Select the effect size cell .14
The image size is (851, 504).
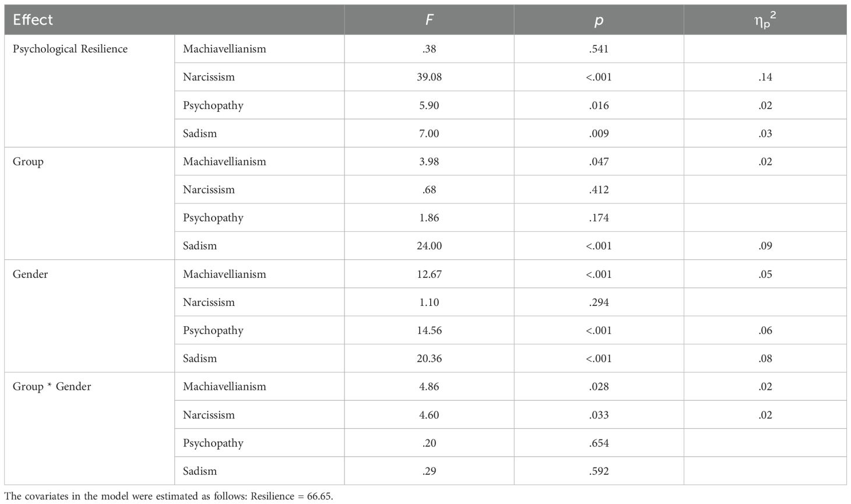765,77
